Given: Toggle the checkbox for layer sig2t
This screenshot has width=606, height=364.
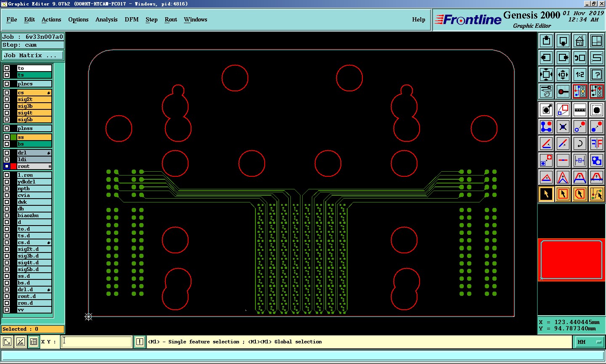Looking at the screenshot, I should 7,99.
